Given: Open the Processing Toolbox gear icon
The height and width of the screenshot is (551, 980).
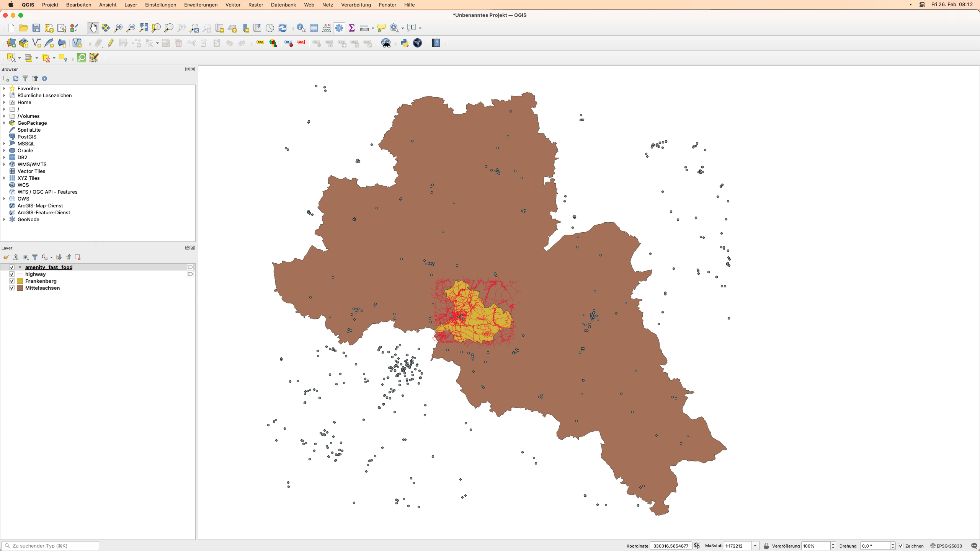Looking at the screenshot, I should coord(339,28).
